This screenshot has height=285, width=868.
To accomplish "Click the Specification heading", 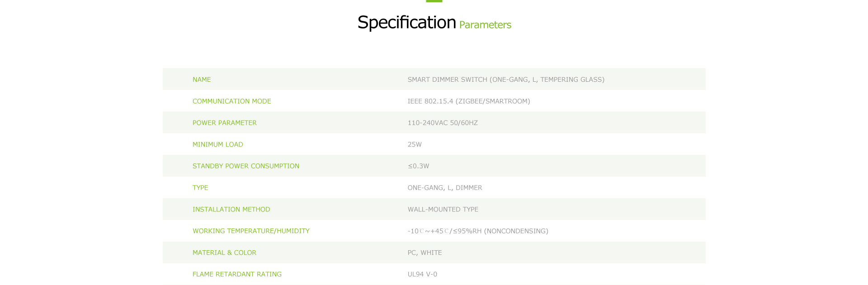I will (x=406, y=23).
